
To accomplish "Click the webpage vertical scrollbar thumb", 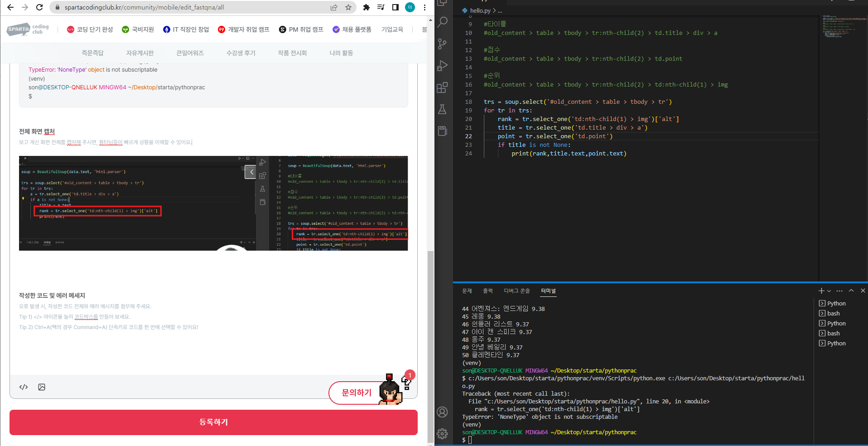I will click(x=430, y=346).
